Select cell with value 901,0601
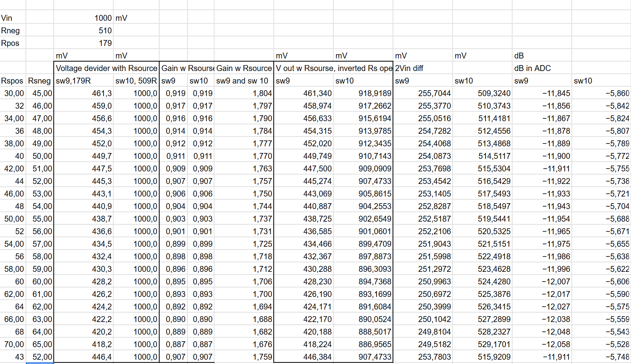Screen dimensions: 631x364 pyautogui.click(x=363, y=231)
